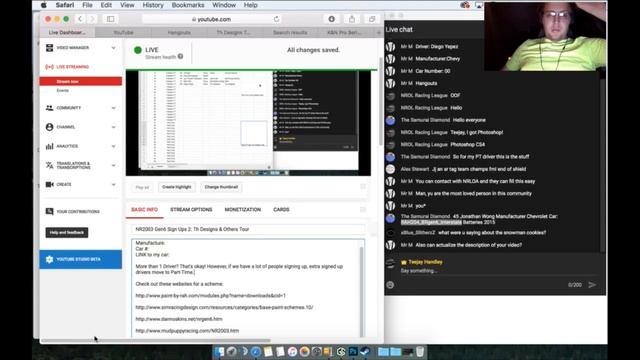Open the File menu
This screenshot has width=640, height=360.
coord(87,5)
